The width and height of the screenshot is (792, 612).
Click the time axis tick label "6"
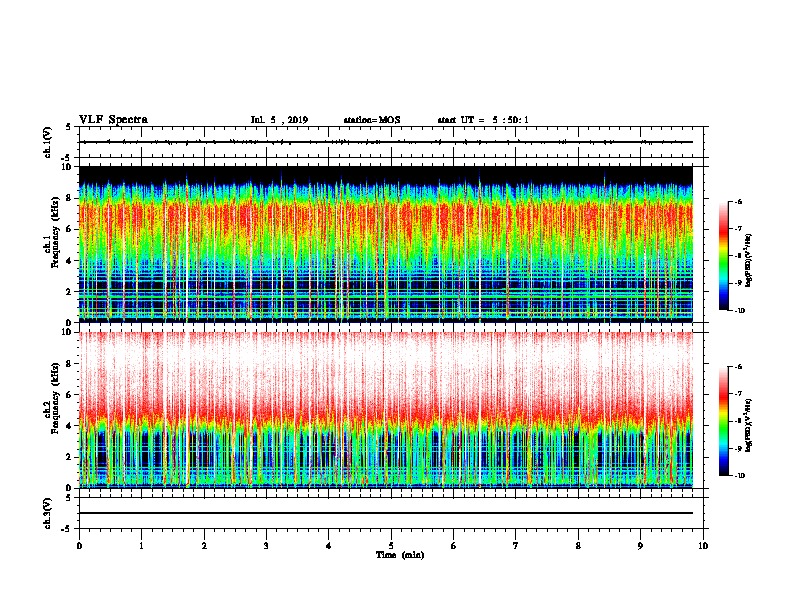(x=454, y=546)
